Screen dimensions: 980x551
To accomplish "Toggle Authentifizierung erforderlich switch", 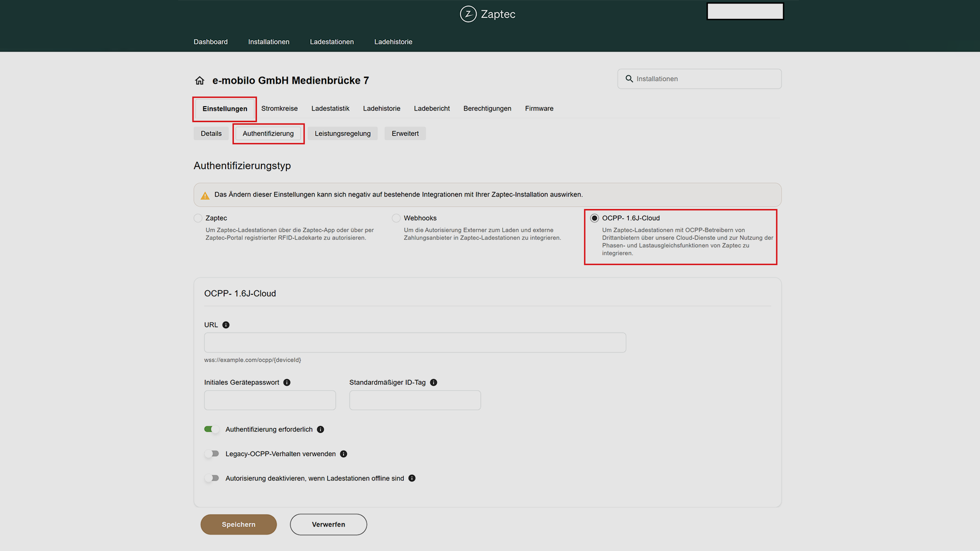I will pyautogui.click(x=212, y=429).
